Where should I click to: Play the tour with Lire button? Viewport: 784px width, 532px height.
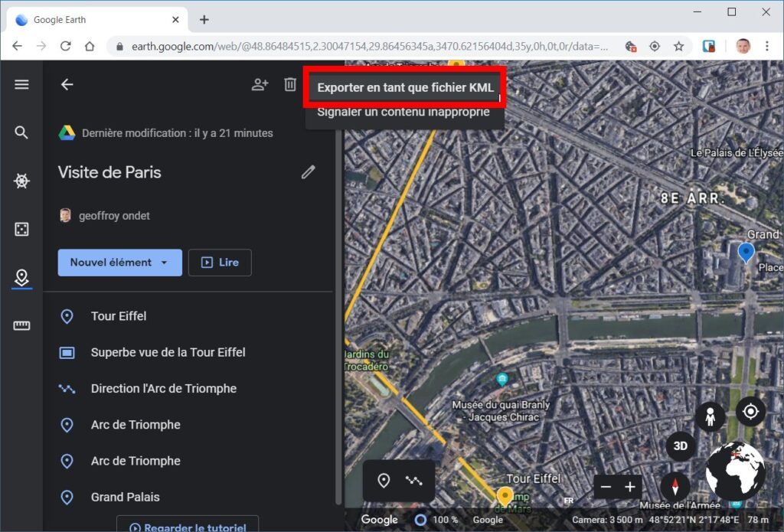coord(220,263)
